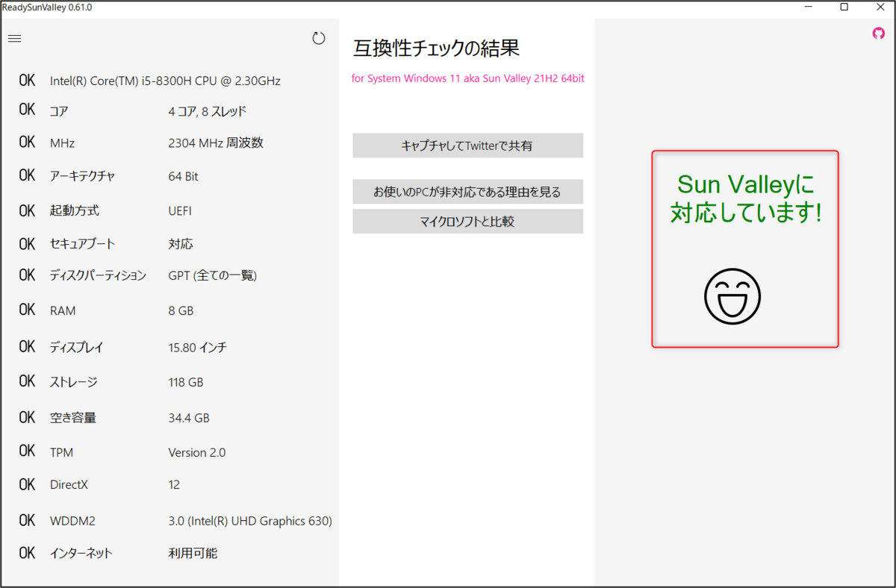The image size is (896, 588).
Task: Click the 互換性チェックの結果 heading
Action: (436, 49)
